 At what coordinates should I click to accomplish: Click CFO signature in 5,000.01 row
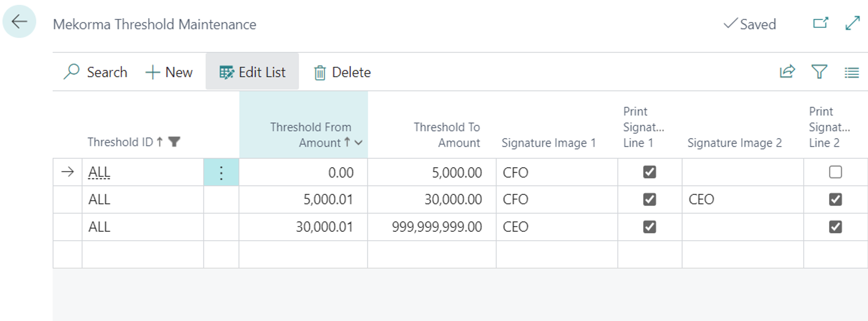(557, 200)
